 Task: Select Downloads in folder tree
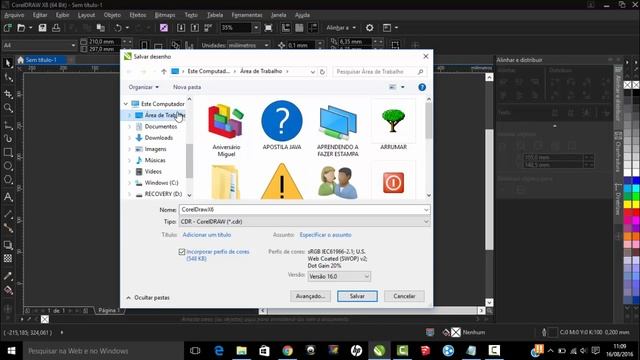click(158, 138)
